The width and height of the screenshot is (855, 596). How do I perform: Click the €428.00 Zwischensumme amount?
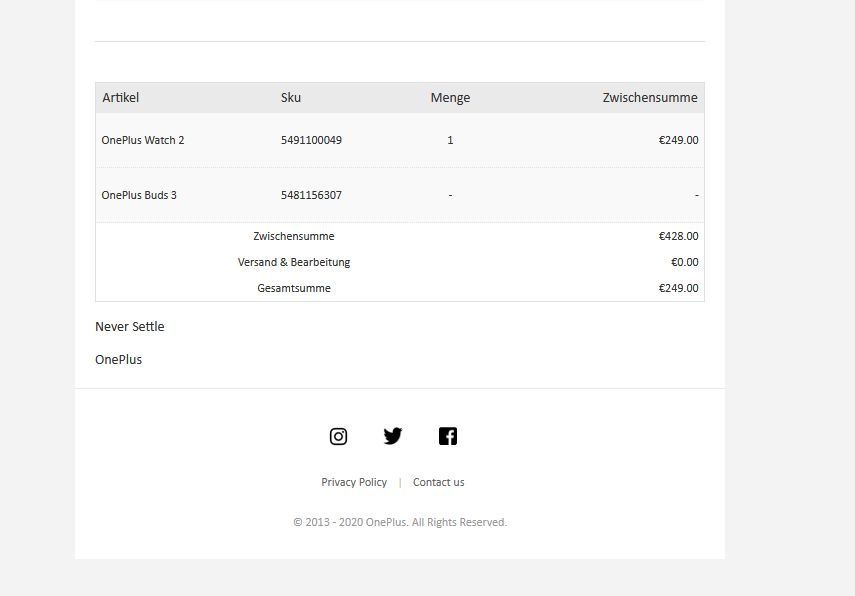678,237
